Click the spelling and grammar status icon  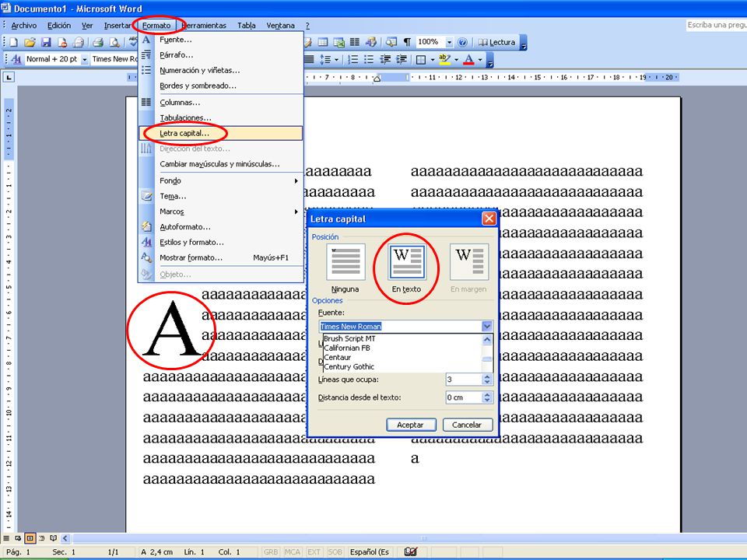point(410,552)
